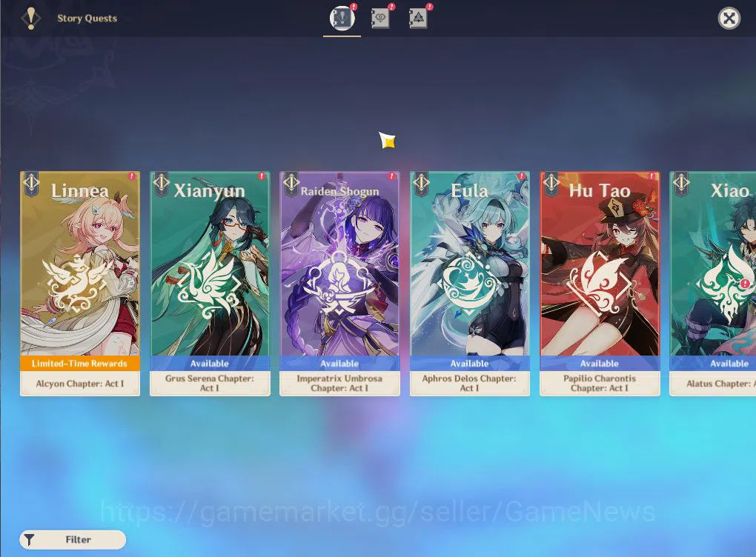Click the Available label on Raiden Shogun card
This screenshot has width=756, height=557.
(x=340, y=363)
